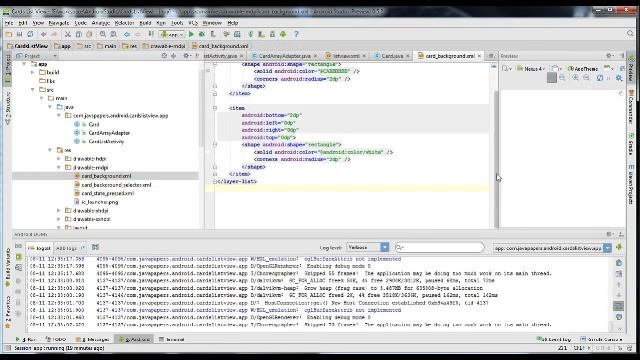Toggle the Project tool window side button
The height and width of the screenshot is (360, 640).
[7, 69]
